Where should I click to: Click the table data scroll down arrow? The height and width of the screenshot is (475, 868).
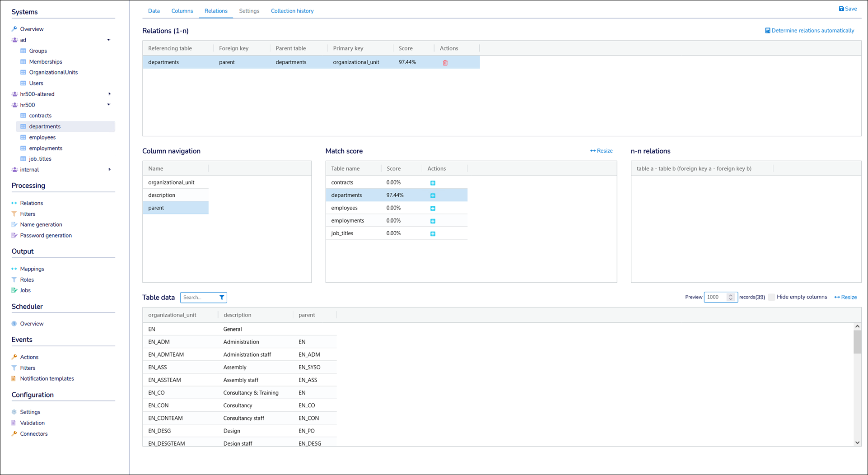tap(857, 443)
